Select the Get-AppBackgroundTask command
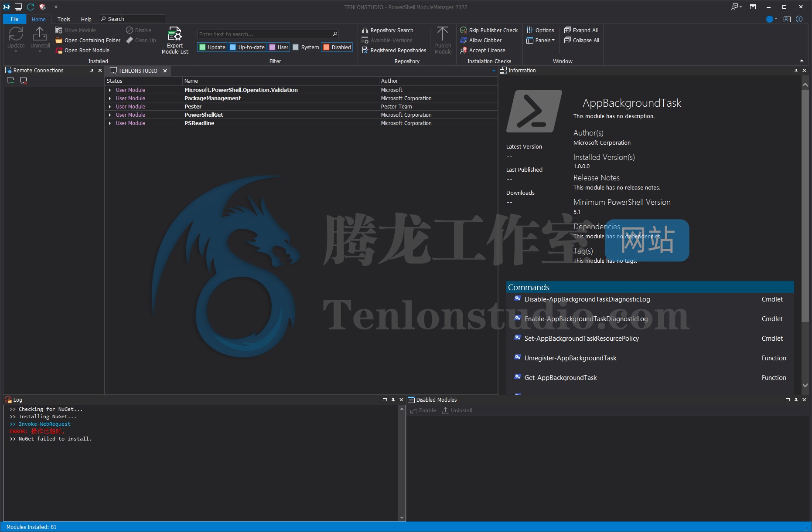 click(560, 378)
